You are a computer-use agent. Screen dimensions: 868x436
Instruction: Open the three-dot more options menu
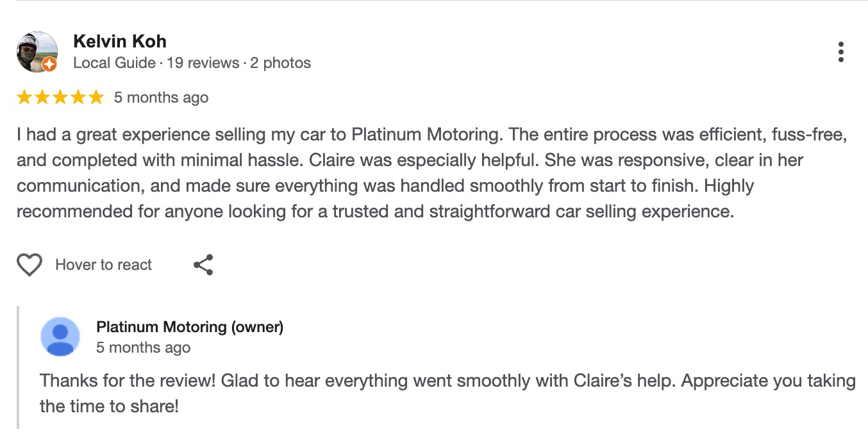(840, 52)
